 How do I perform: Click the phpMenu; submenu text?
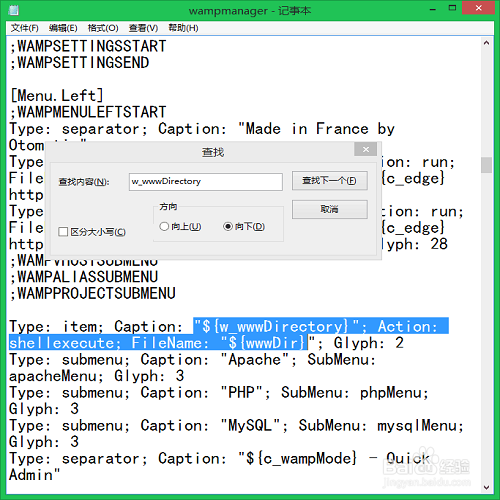click(x=394, y=392)
